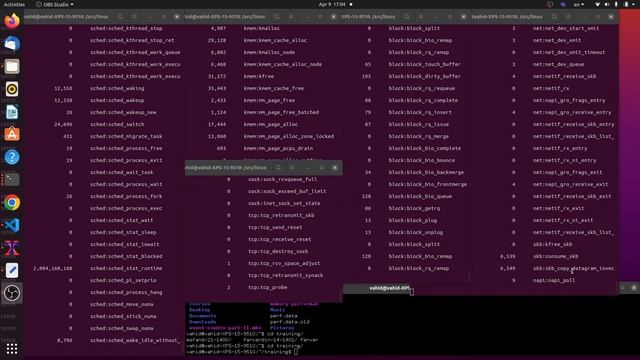Open the X-shaped app dock icon
Viewport: 640px width, 360px height.
point(12,248)
